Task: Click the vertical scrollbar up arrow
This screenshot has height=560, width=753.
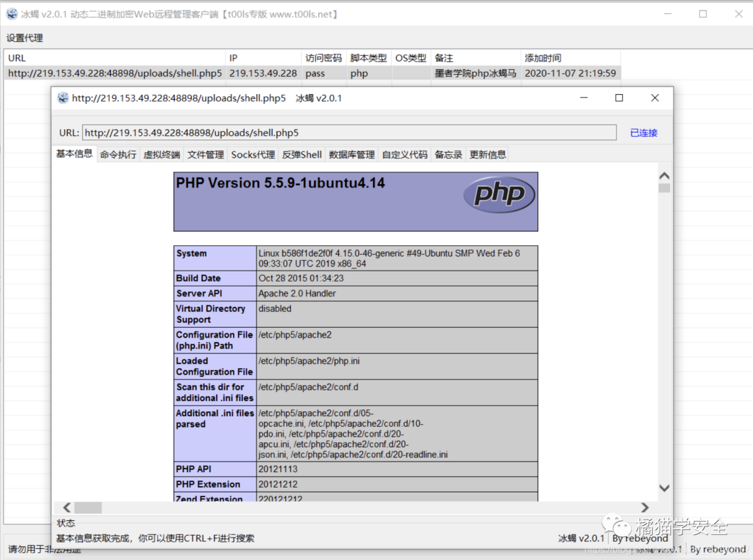Action: click(664, 176)
